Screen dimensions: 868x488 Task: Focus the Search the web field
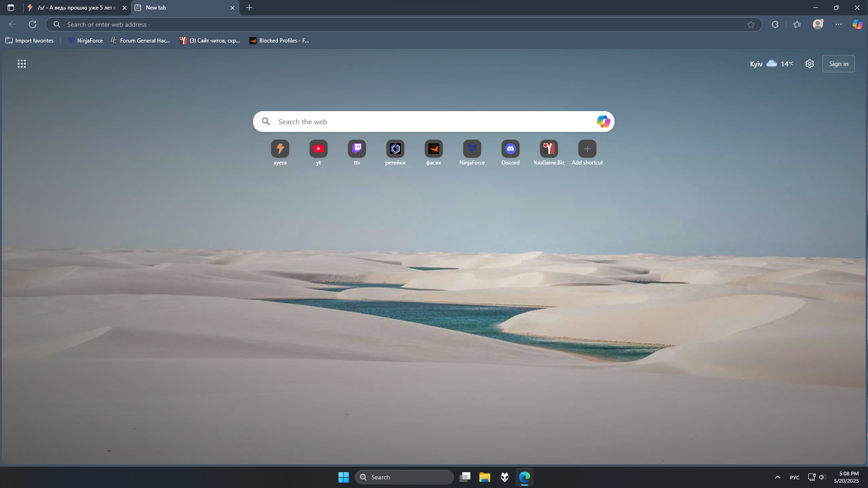coord(429,122)
